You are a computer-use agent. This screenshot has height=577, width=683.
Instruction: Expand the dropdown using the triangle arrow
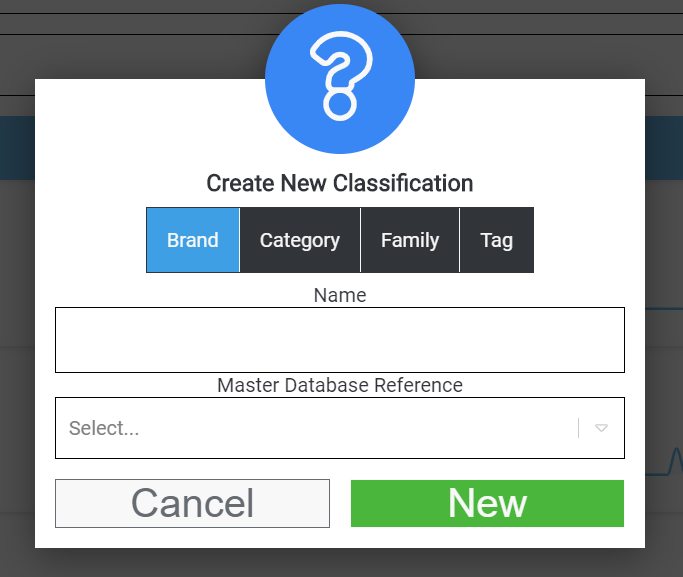601,428
